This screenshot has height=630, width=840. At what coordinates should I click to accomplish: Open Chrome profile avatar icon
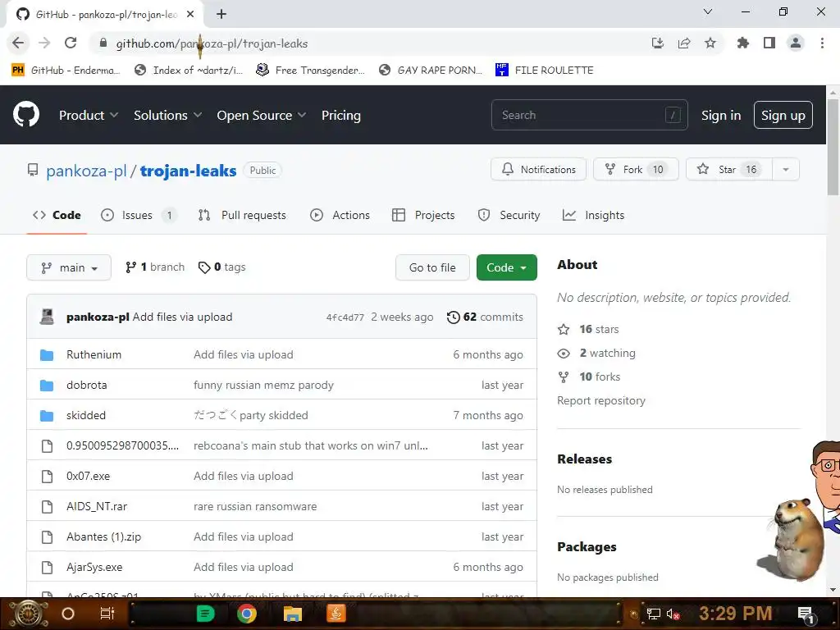click(796, 43)
